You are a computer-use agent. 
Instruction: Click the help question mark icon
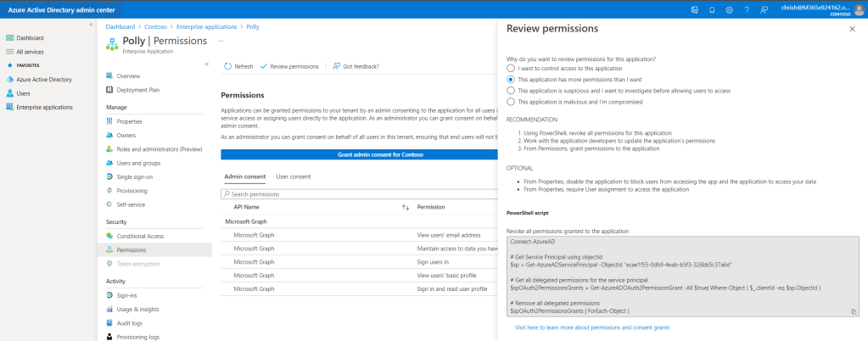747,9
